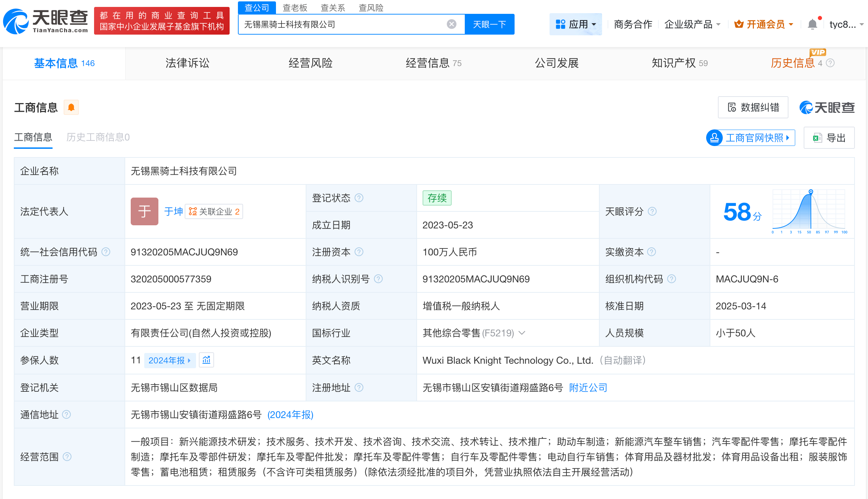Click the clear (X) icon in search box

(x=451, y=24)
